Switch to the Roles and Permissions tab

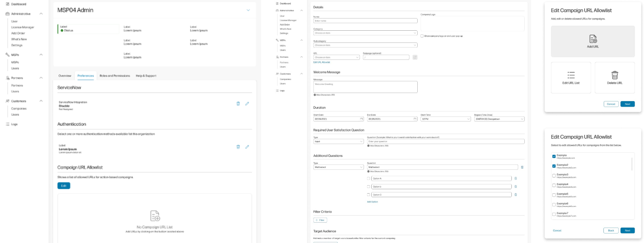point(115,75)
